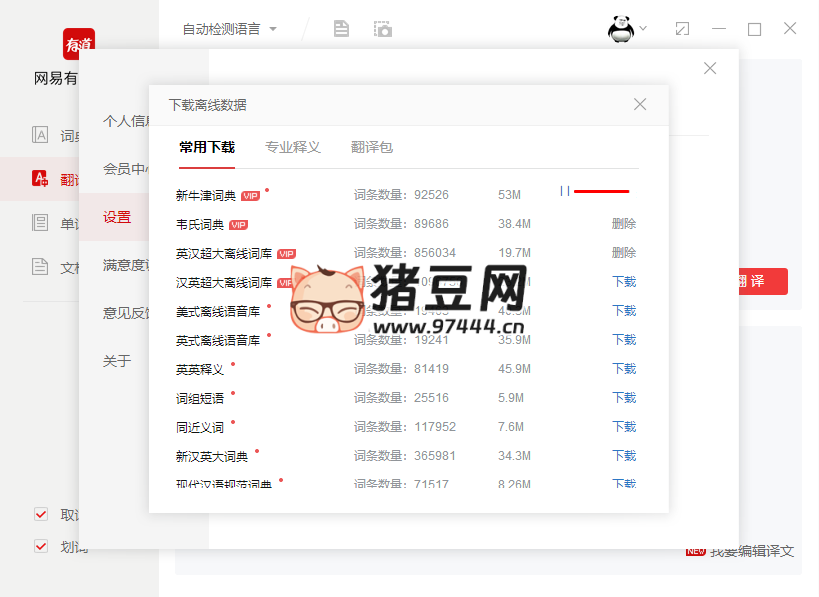Click the VIP badge next to 新牛津词典
Screen dimensions: 819x597
(x=249, y=195)
